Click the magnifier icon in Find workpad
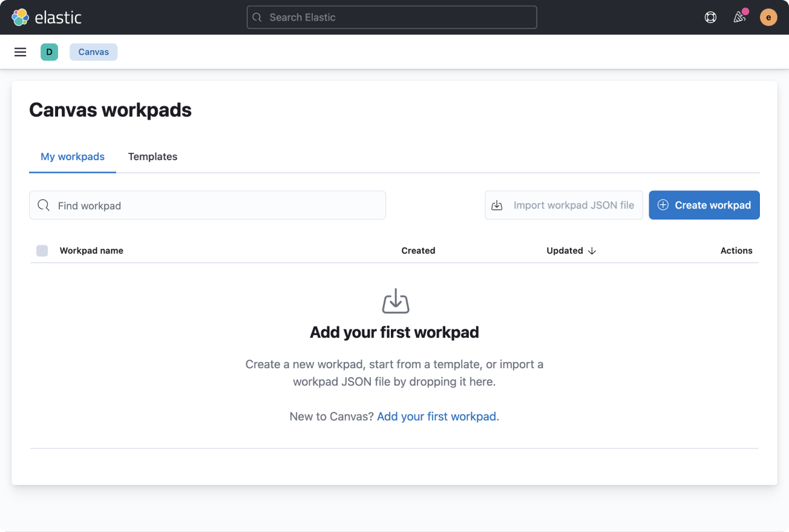The image size is (789, 532). [44, 206]
